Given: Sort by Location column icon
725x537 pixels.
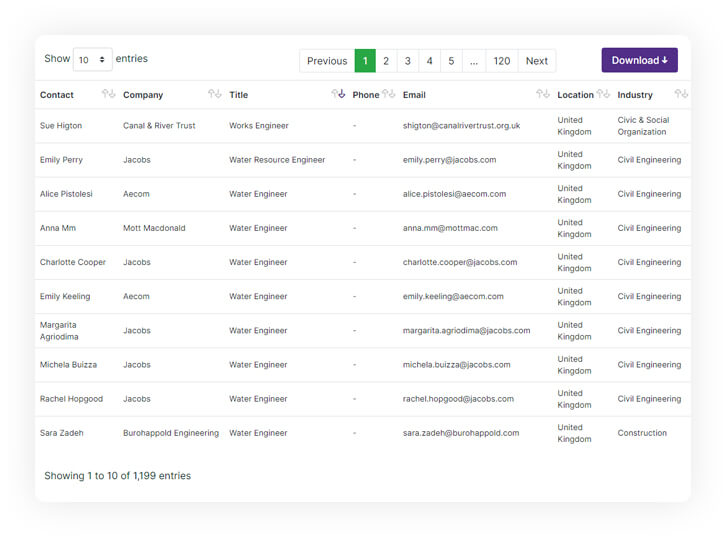Looking at the screenshot, I should tap(603, 94).
